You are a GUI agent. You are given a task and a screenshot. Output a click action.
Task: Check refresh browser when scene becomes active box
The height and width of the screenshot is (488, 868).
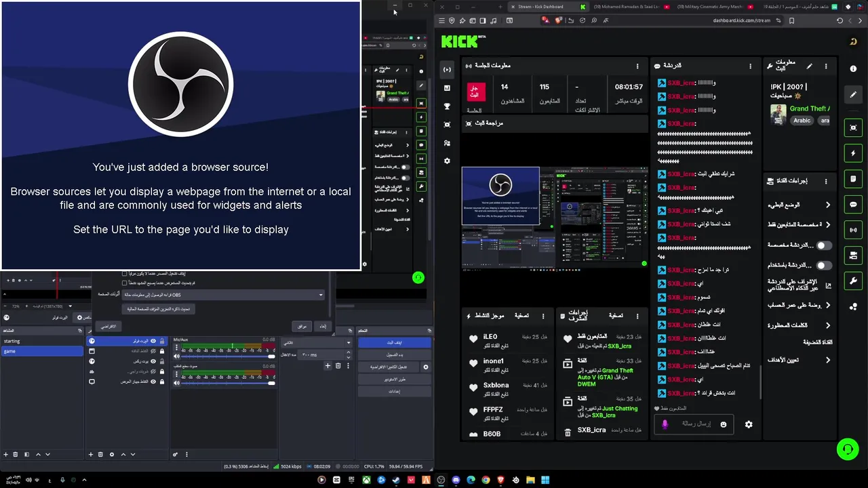coord(124,283)
